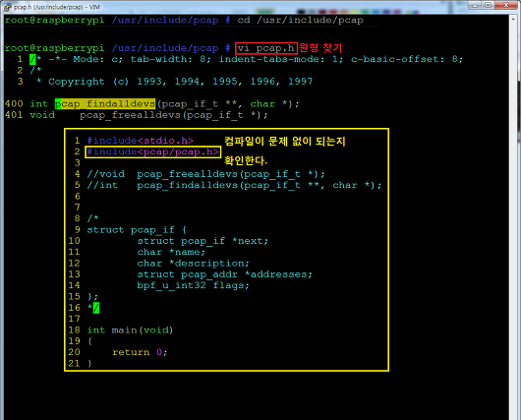The width and height of the screenshot is (521, 420).
Task: Select the #include<stdio.h> line
Action: tap(141, 141)
